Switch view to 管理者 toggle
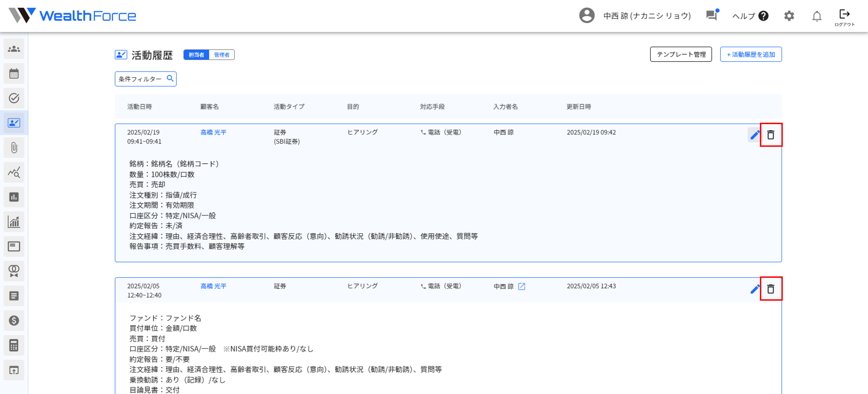This screenshot has height=394, width=868. (x=222, y=55)
